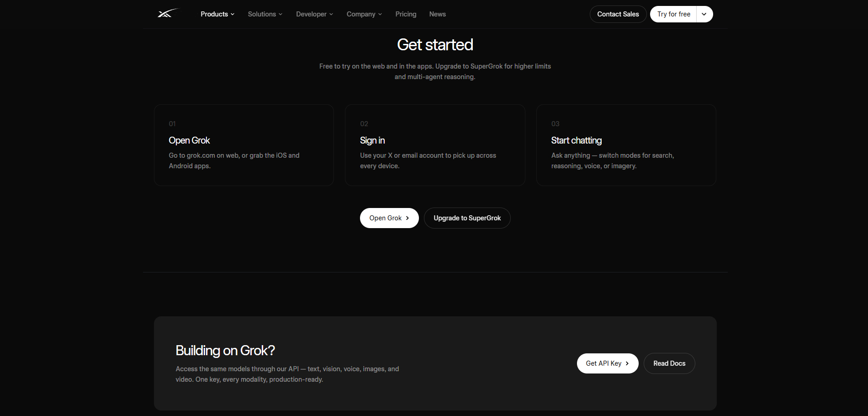Click the 'Use your X or email account' description

point(428,160)
